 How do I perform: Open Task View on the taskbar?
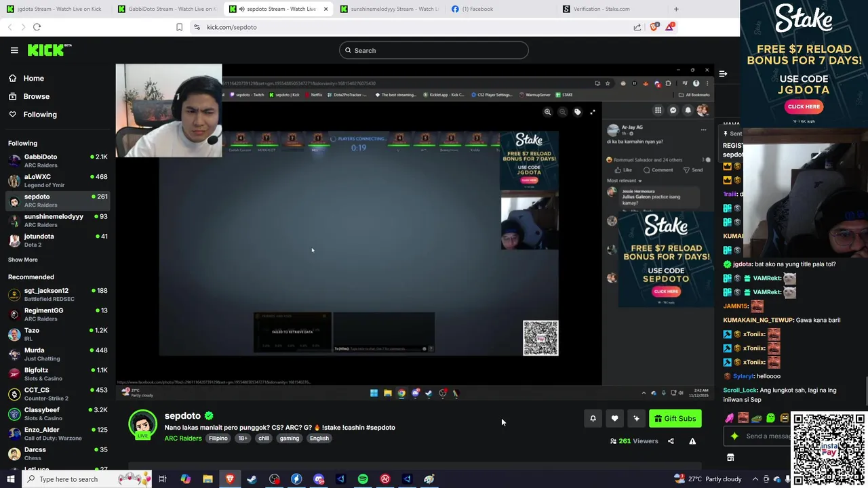coord(163,479)
